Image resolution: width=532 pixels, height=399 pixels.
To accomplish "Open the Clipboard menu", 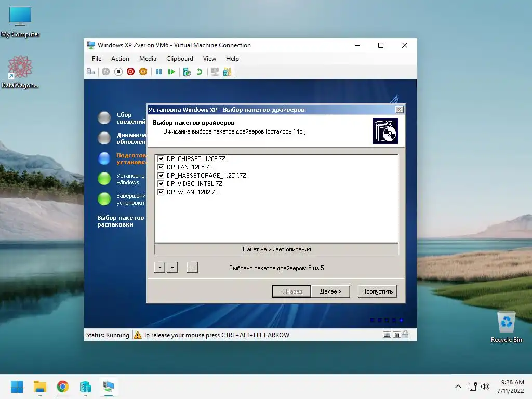I will [x=179, y=59].
